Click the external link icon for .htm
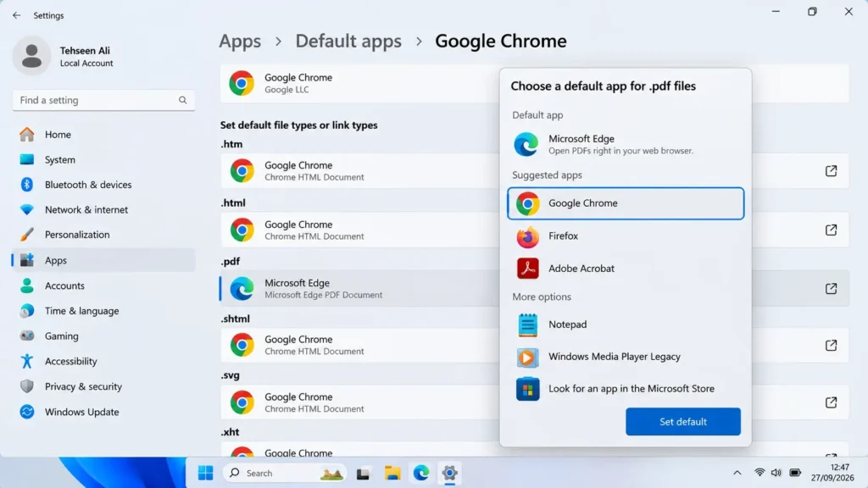 (831, 171)
